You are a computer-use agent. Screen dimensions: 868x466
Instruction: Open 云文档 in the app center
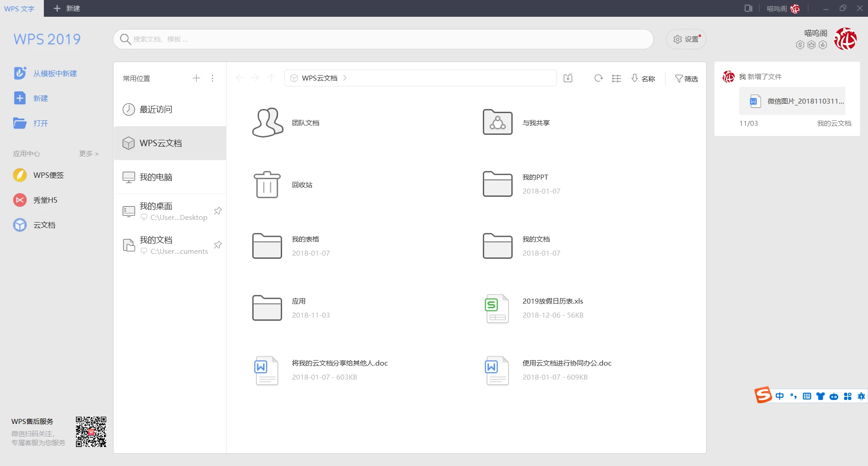[x=34, y=225]
